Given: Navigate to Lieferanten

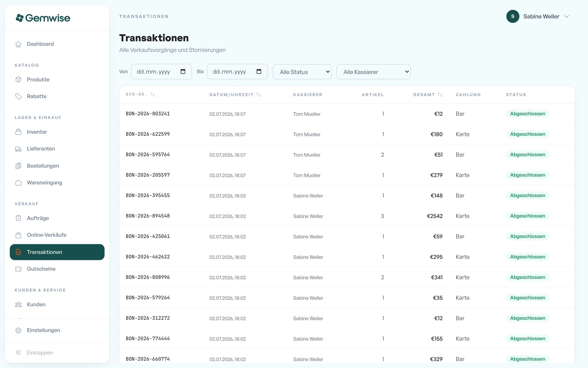Looking at the screenshot, I should click(x=57, y=149).
